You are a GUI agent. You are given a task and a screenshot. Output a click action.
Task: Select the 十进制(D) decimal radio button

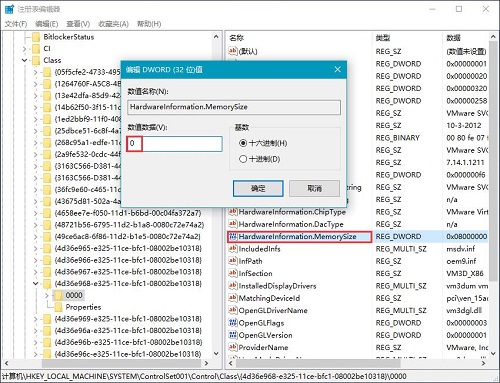click(243, 159)
